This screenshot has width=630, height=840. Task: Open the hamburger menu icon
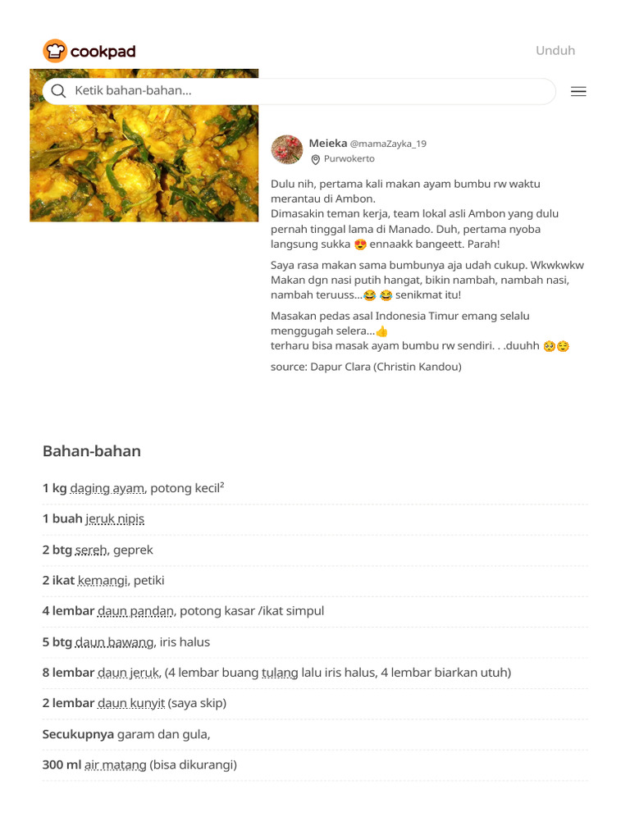click(x=578, y=92)
